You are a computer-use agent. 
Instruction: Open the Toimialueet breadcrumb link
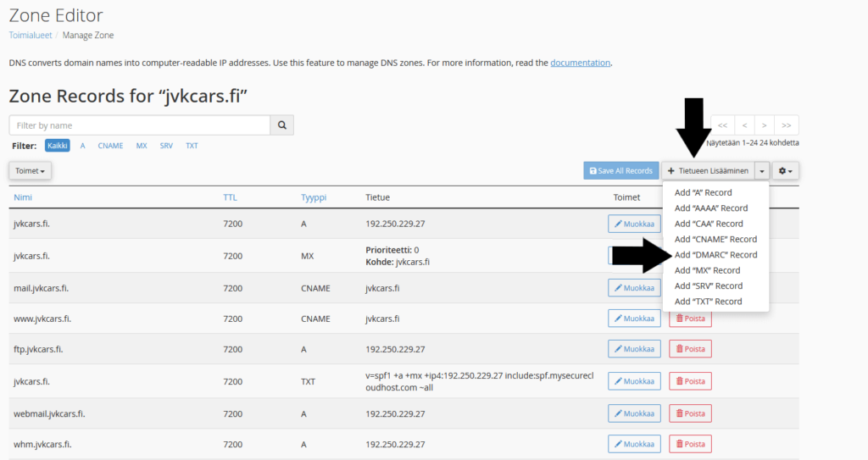pos(29,36)
